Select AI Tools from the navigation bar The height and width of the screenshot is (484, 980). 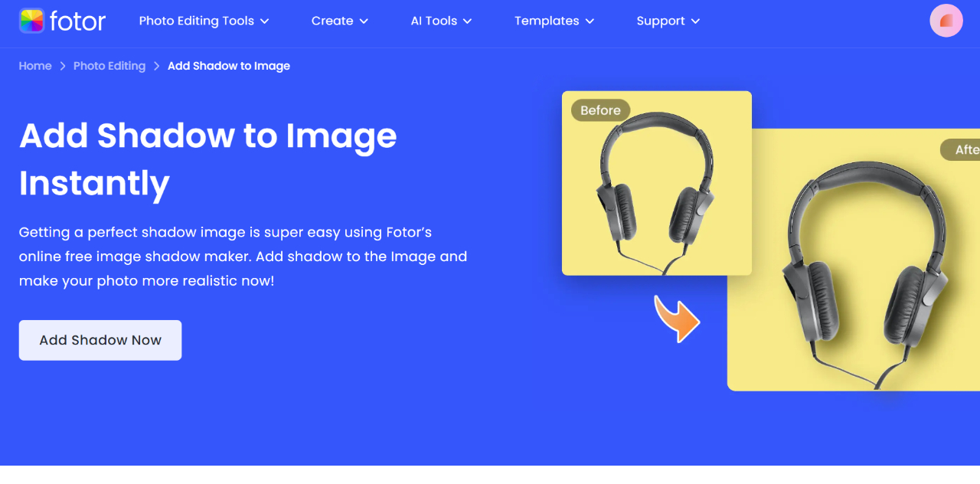point(433,21)
